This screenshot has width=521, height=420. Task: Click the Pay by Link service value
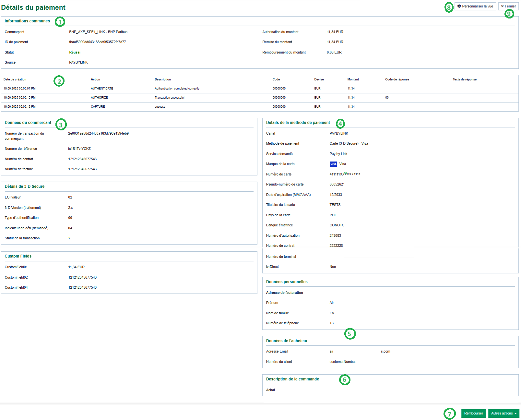coord(338,154)
